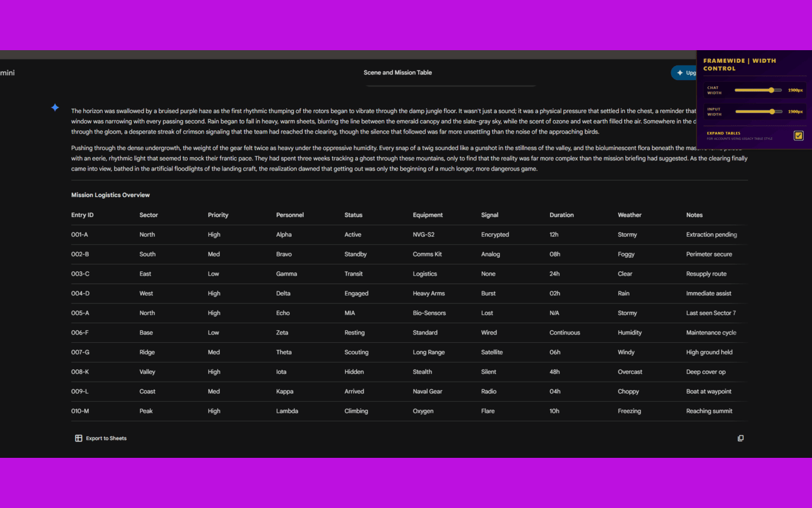Select entry ID 010-M
The height and width of the screenshot is (508, 812).
(x=80, y=411)
